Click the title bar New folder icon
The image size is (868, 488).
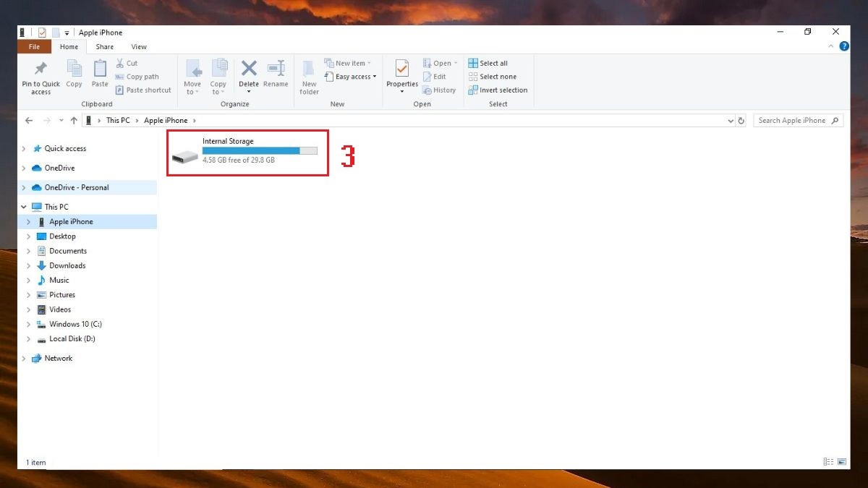[x=55, y=33]
